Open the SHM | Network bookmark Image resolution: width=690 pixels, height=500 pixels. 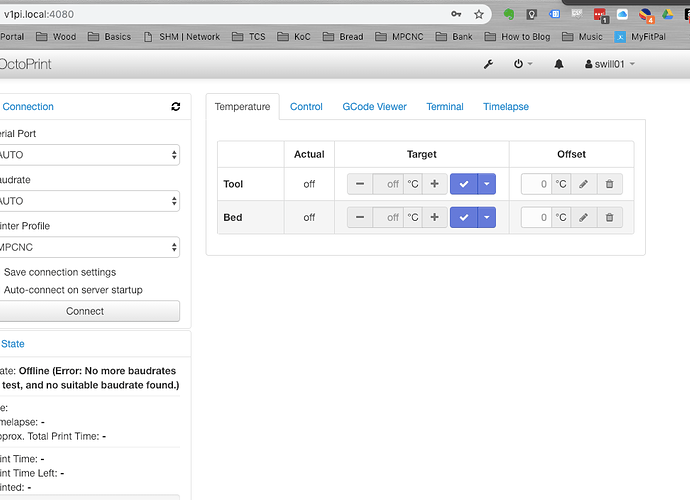[182, 37]
